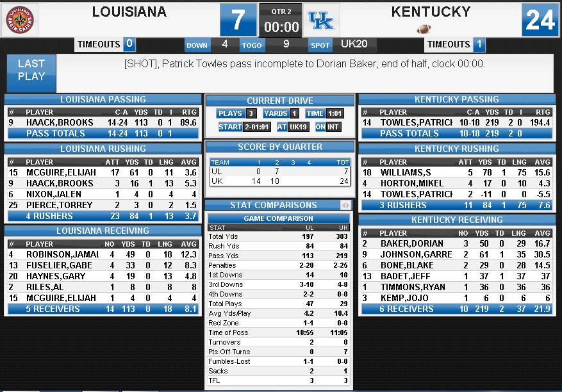Click the football possession icon under Kentucky

pyautogui.click(x=424, y=29)
